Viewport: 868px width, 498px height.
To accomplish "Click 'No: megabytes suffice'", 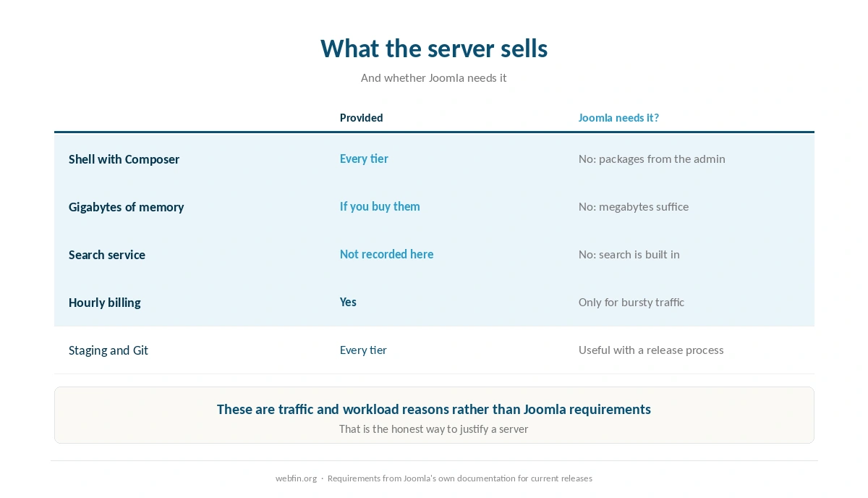I will pyautogui.click(x=634, y=206).
